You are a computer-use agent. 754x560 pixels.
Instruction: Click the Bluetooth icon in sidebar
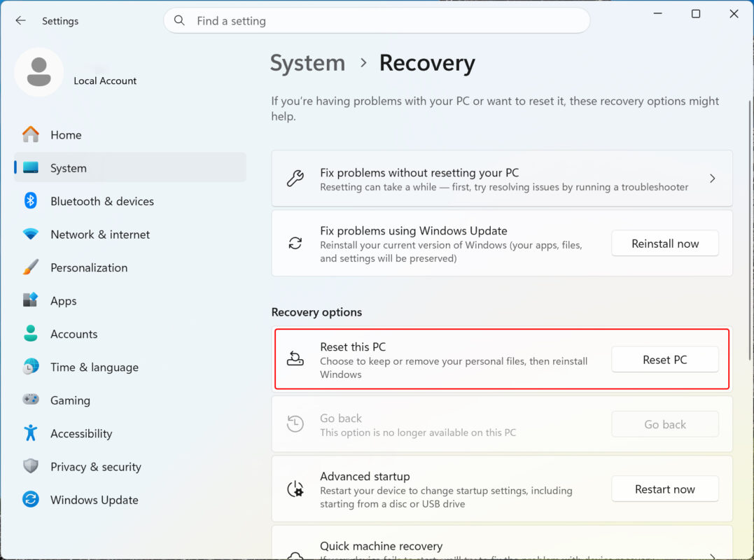click(x=31, y=200)
